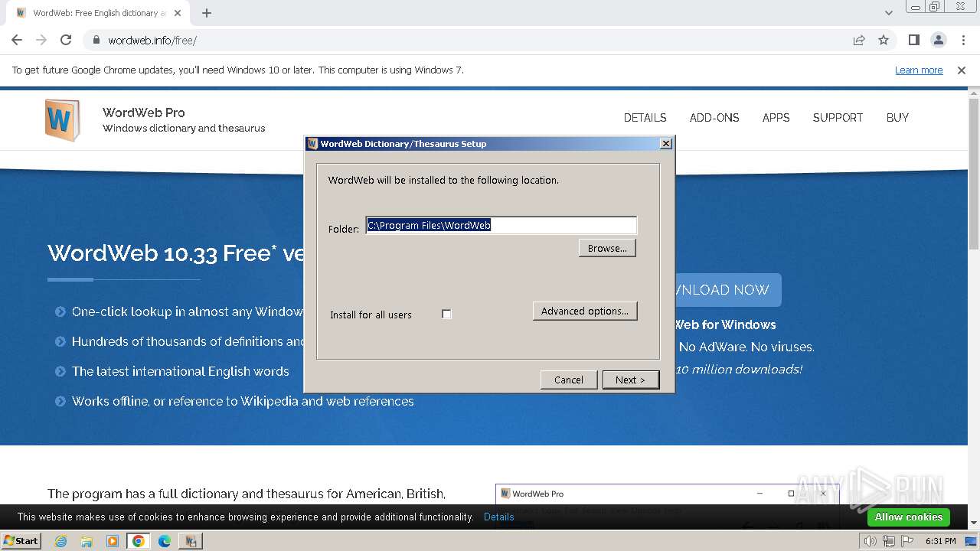The height and width of the screenshot is (551, 980).
Task: Click the DOWNLOAD NOW button
Action: point(727,290)
